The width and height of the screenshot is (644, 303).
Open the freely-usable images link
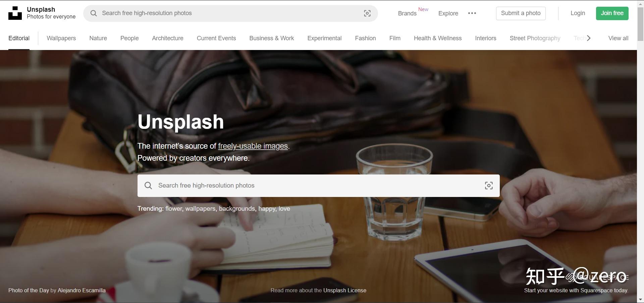click(253, 146)
